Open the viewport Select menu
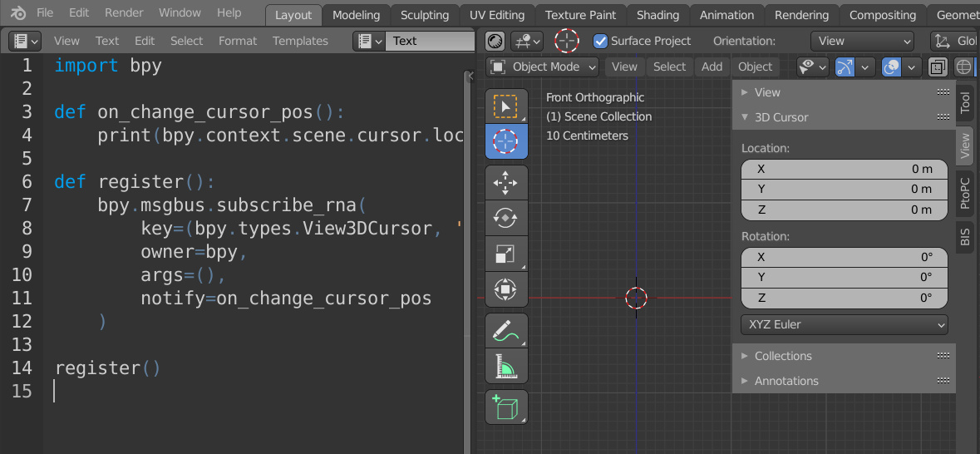This screenshot has width=980, height=454. (x=669, y=67)
